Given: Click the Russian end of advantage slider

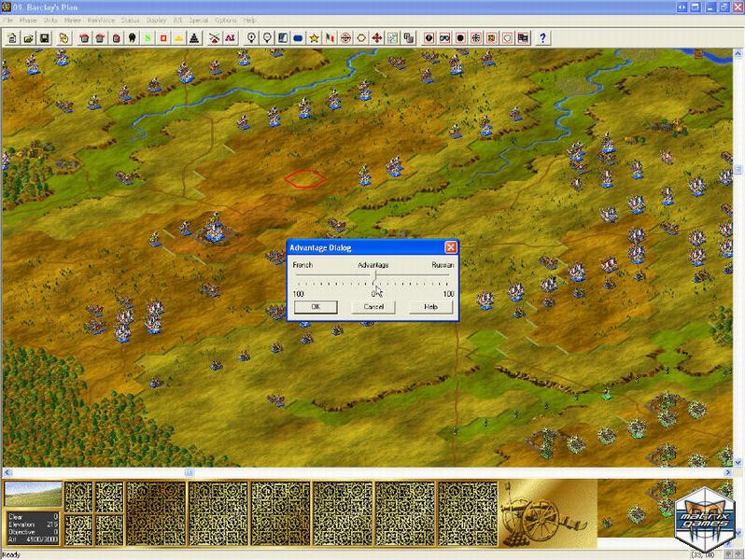Looking at the screenshot, I should tap(446, 275).
